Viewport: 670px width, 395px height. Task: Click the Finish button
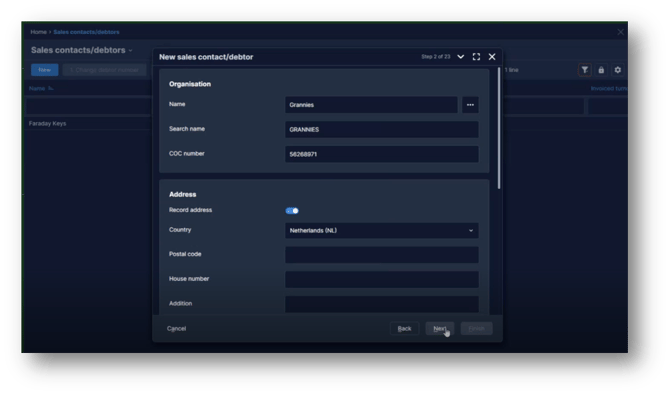[x=476, y=329]
